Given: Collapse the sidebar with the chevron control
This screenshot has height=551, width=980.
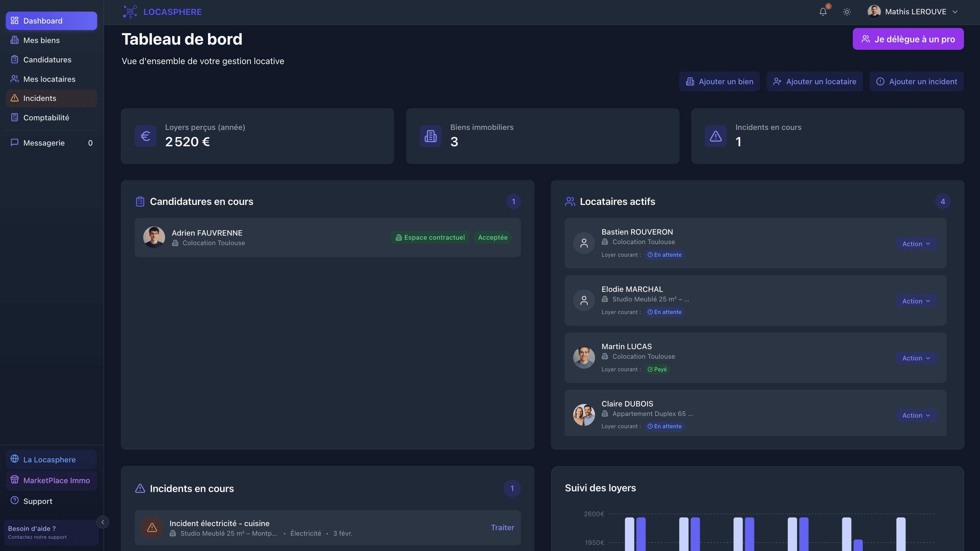Looking at the screenshot, I should 103,522.
